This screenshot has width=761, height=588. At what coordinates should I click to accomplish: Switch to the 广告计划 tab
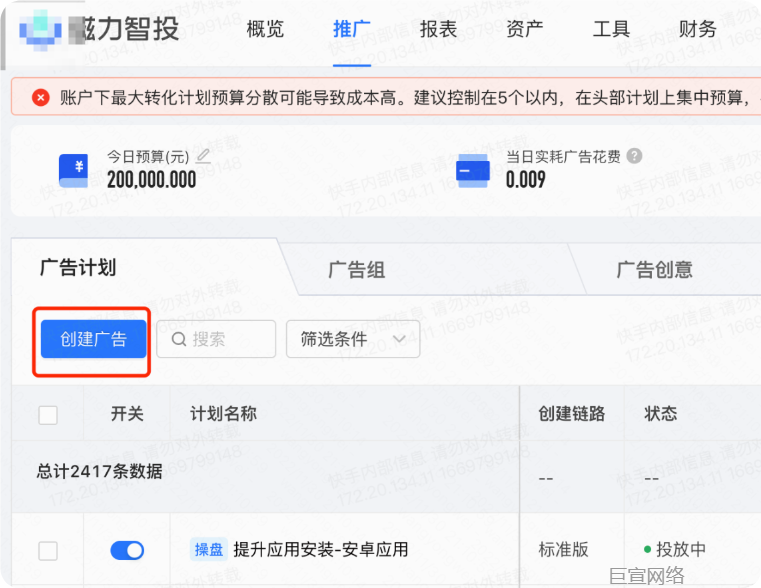click(x=78, y=268)
